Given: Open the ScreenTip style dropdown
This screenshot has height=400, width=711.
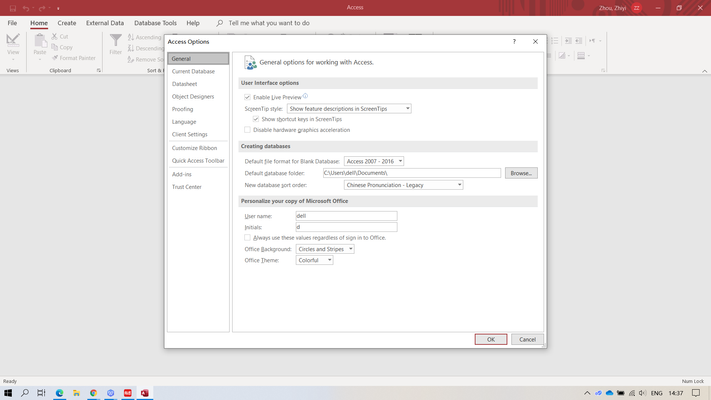Looking at the screenshot, I should (x=349, y=109).
